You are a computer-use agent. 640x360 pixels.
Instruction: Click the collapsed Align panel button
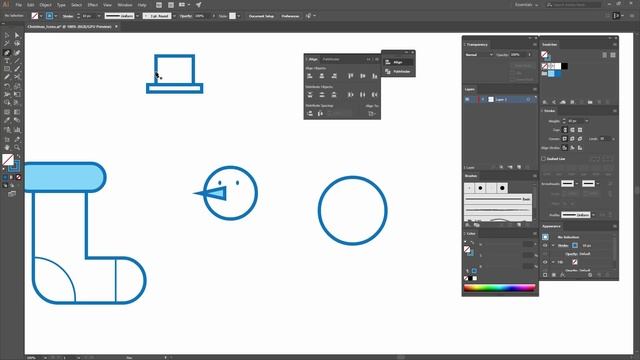pyautogui.click(x=398, y=62)
